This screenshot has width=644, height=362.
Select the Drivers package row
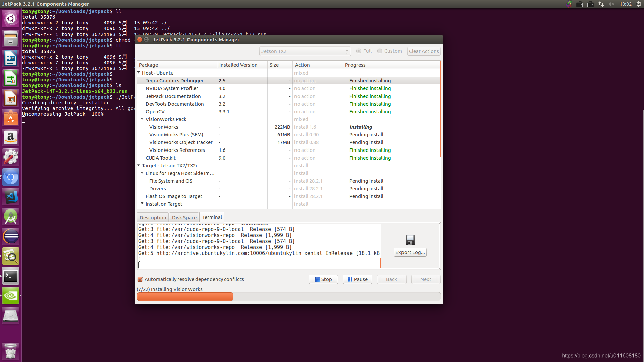pyautogui.click(x=288, y=189)
